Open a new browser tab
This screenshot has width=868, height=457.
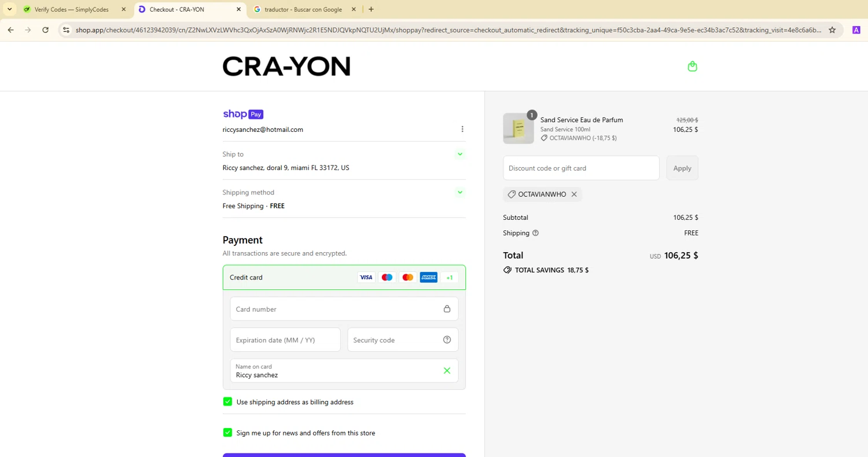pos(371,9)
